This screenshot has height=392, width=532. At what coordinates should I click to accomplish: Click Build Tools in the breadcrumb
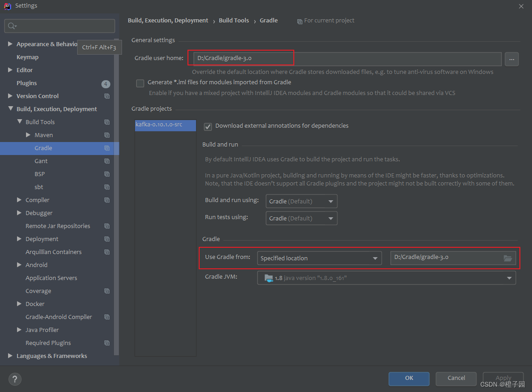pyautogui.click(x=234, y=20)
